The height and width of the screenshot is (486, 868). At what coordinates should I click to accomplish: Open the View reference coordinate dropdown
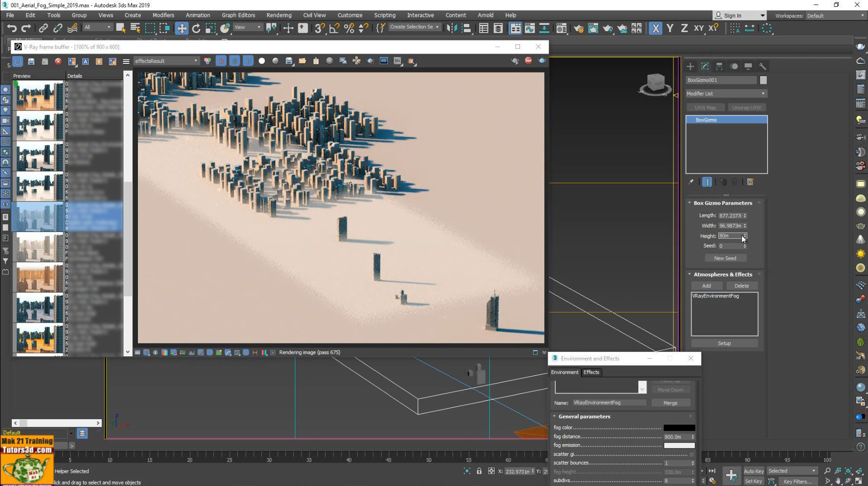pos(248,27)
